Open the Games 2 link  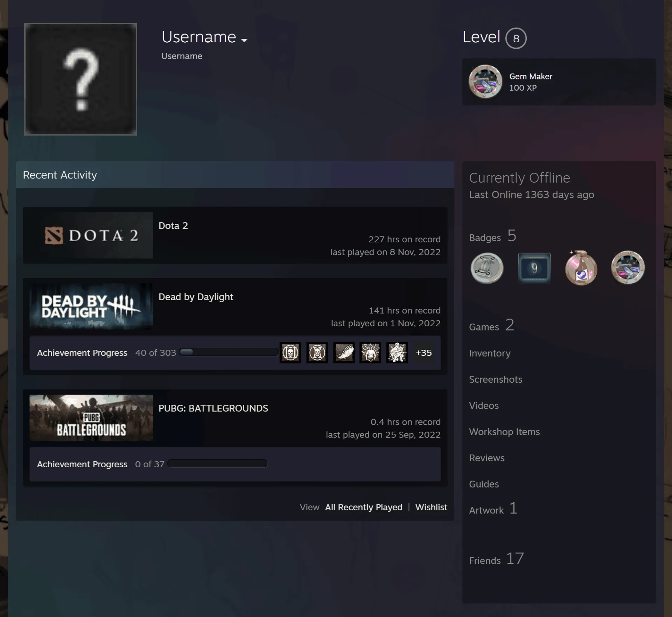pos(491,326)
